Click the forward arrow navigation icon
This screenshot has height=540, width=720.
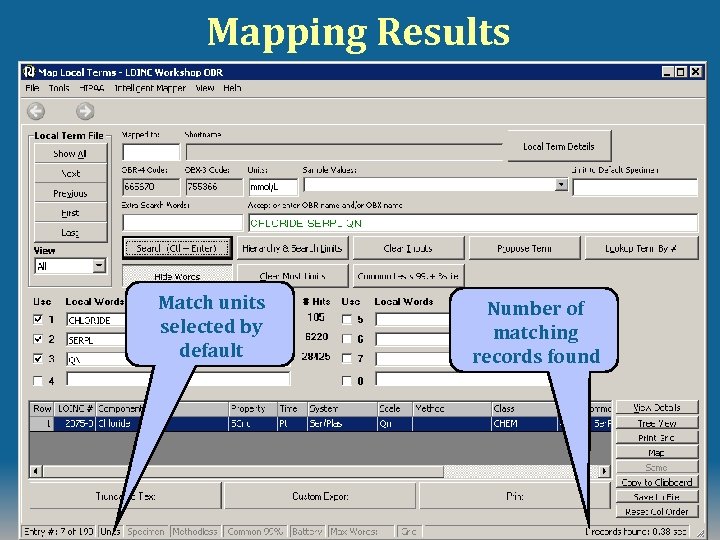pos(85,111)
